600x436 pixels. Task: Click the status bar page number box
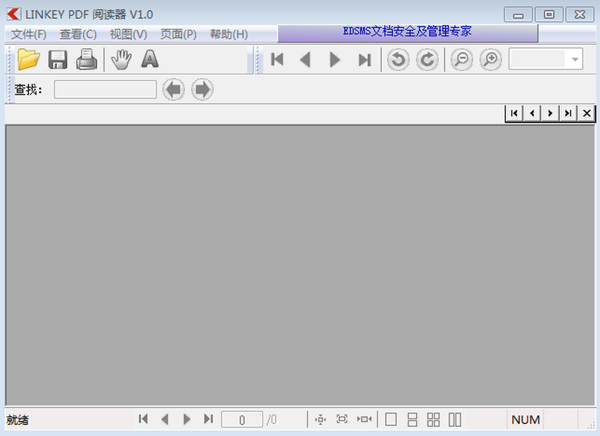pos(242,420)
